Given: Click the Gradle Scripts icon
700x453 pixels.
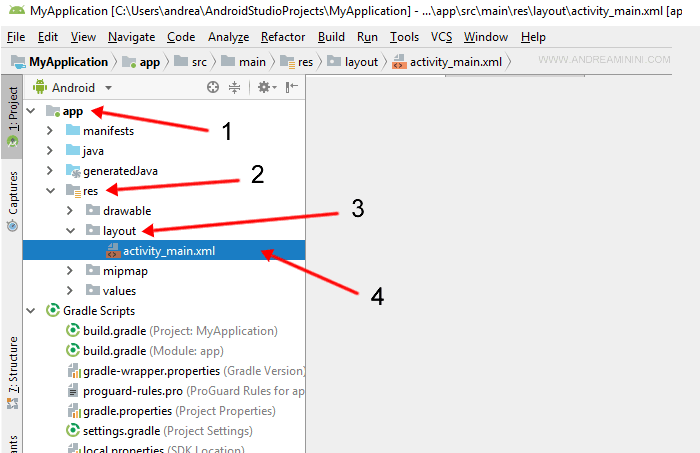Looking at the screenshot, I should pyautogui.click(x=53, y=310).
